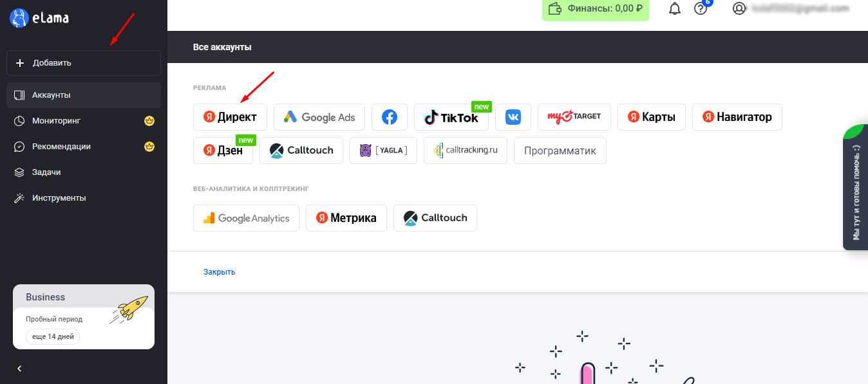Open Инструменты in the sidebar
The width and height of the screenshot is (868, 384).
click(59, 198)
